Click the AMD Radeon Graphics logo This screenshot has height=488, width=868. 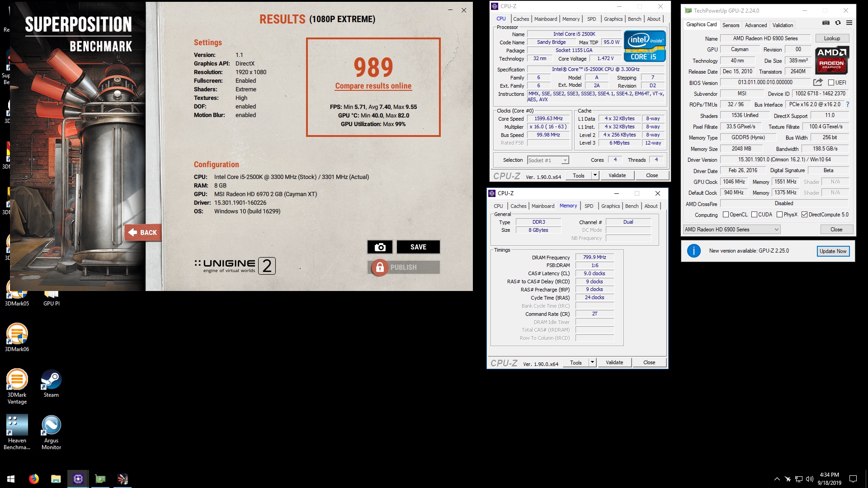832,60
